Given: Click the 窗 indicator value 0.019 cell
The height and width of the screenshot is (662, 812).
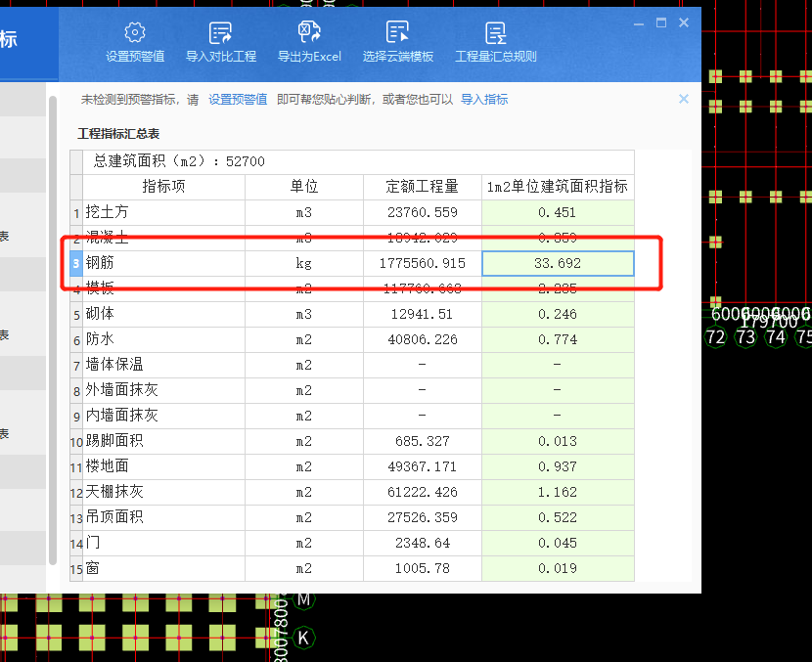Looking at the screenshot, I should point(558,568).
